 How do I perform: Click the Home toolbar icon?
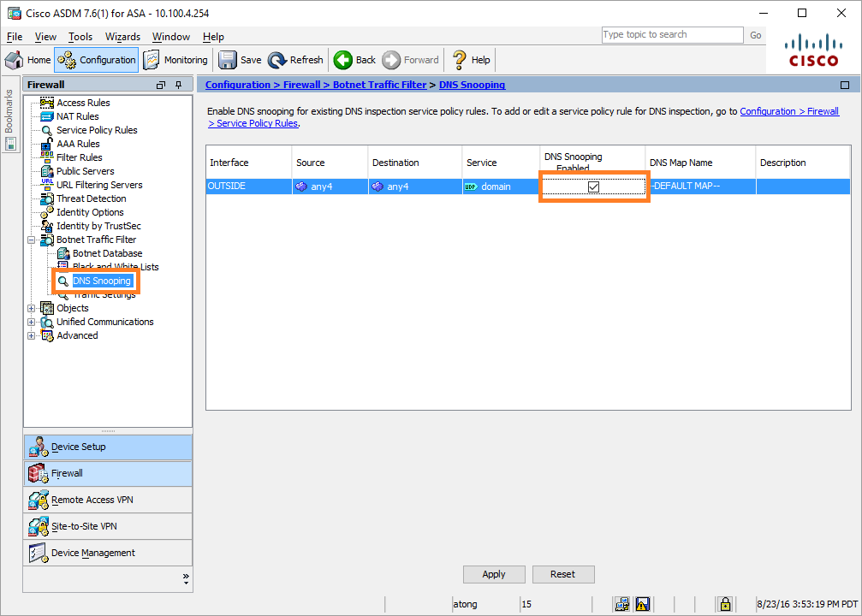(x=15, y=60)
